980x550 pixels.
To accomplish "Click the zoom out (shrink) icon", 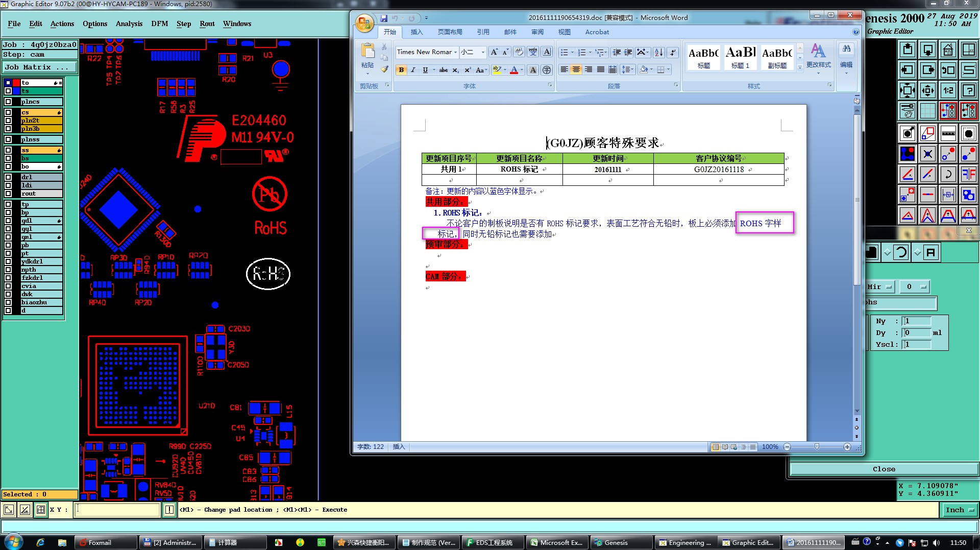I will click(928, 90).
